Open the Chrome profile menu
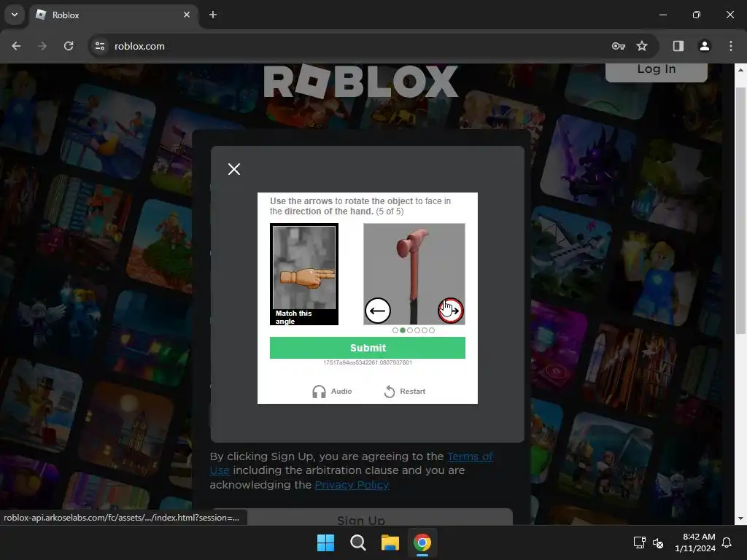Screen dimensions: 747x560 point(705,46)
